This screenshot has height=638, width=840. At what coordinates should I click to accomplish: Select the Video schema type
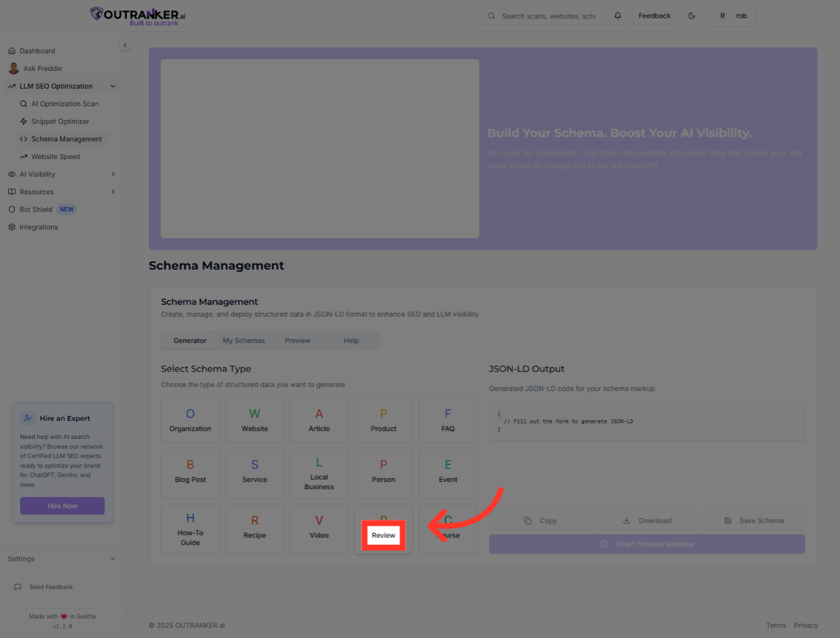tap(319, 529)
